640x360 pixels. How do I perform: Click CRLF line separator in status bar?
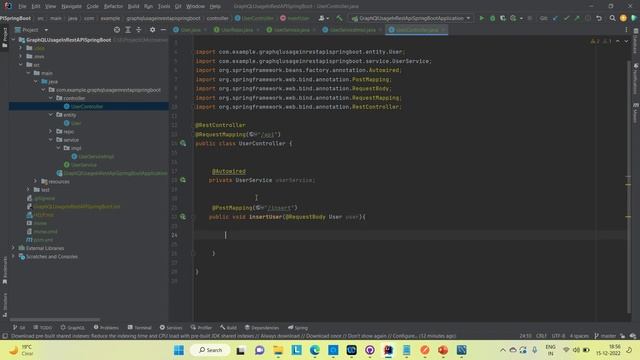[541, 336]
